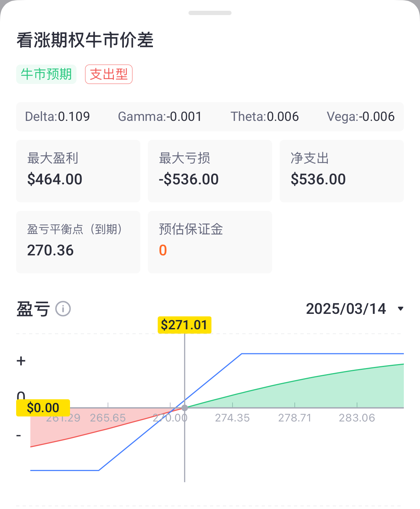Tap the 盈亏平衡点 270.36 card
The image size is (420, 509).
point(78,242)
